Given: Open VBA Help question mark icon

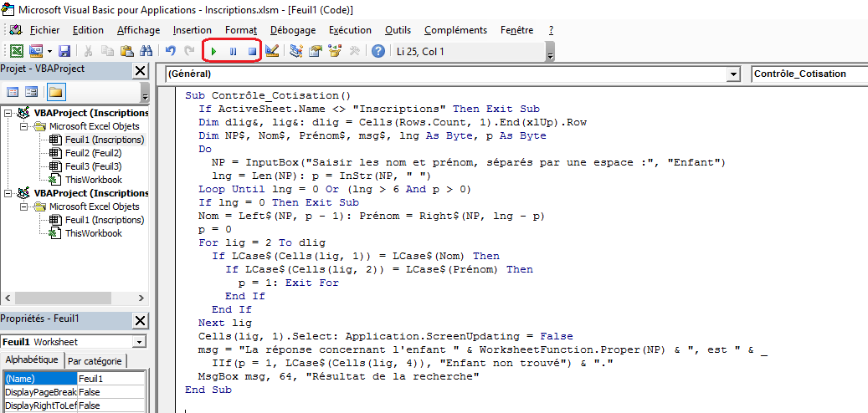Looking at the screenshot, I should click(378, 52).
